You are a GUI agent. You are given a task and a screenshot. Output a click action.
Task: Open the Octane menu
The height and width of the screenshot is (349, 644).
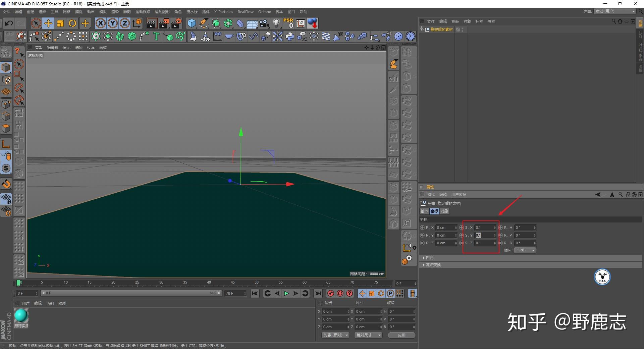click(x=264, y=12)
